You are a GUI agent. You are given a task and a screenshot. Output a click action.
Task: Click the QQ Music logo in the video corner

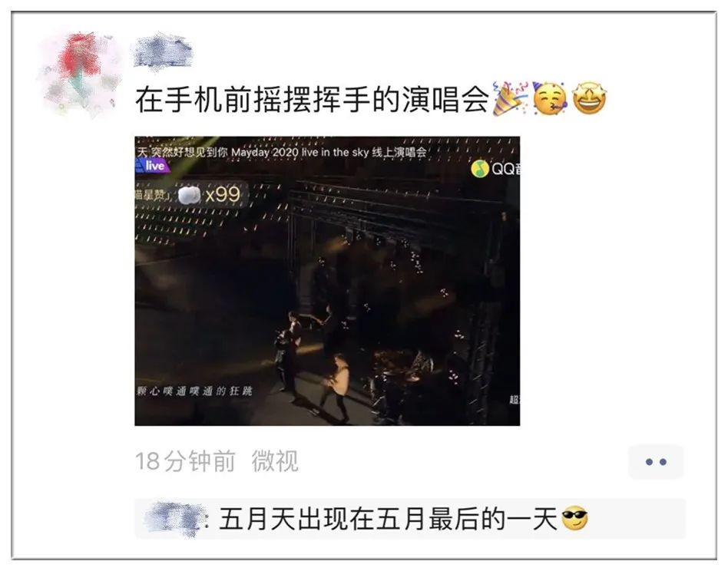[x=495, y=169]
